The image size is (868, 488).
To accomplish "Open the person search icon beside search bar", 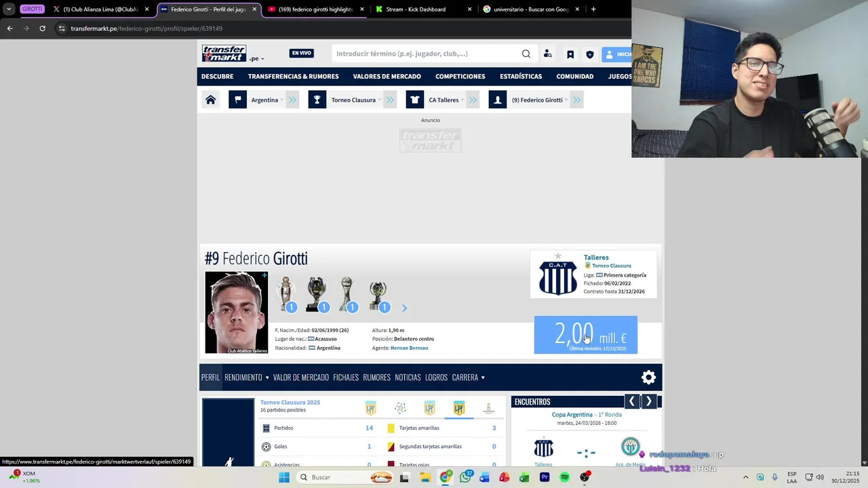I will [x=547, y=54].
